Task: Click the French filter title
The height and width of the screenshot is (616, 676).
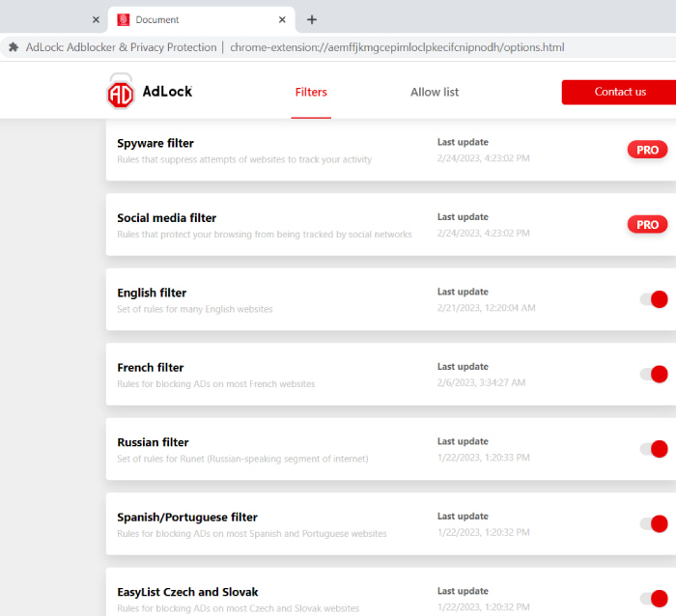Action: click(150, 367)
